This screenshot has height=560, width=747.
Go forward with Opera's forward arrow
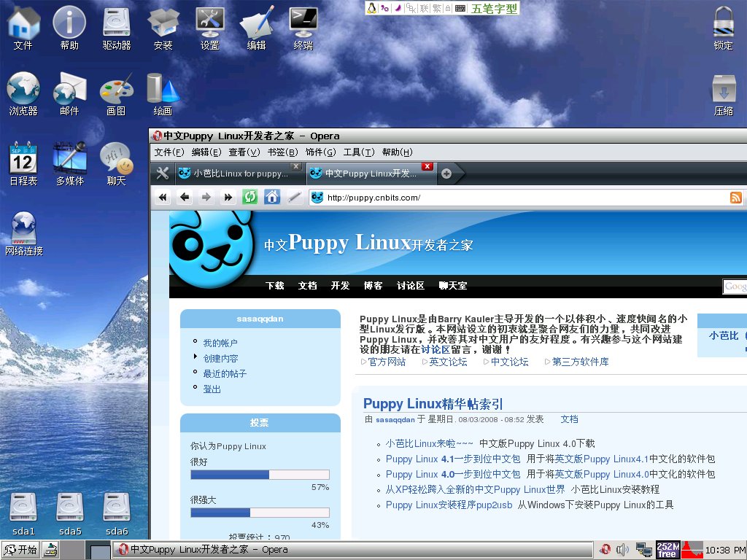tap(206, 197)
